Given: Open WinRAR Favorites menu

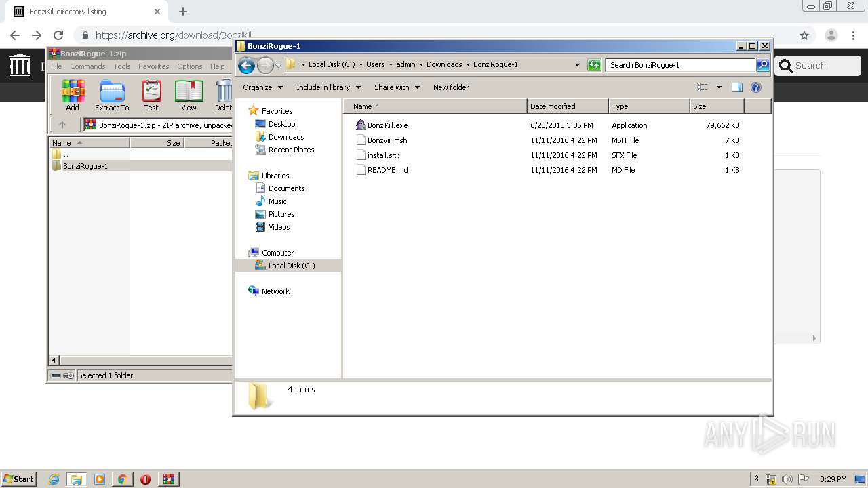Looking at the screenshot, I should [x=154, y=66].
